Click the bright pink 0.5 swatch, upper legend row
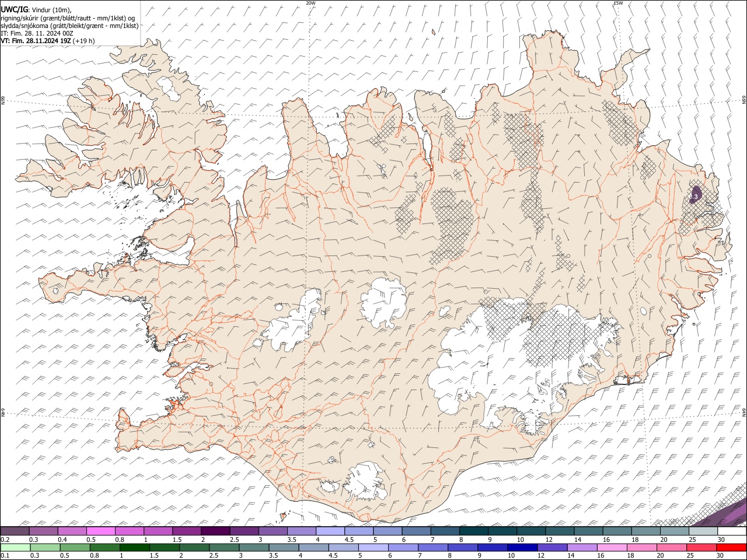Image resolution: width=747 pixels, height=560 pixels. [x=100, y=531]
